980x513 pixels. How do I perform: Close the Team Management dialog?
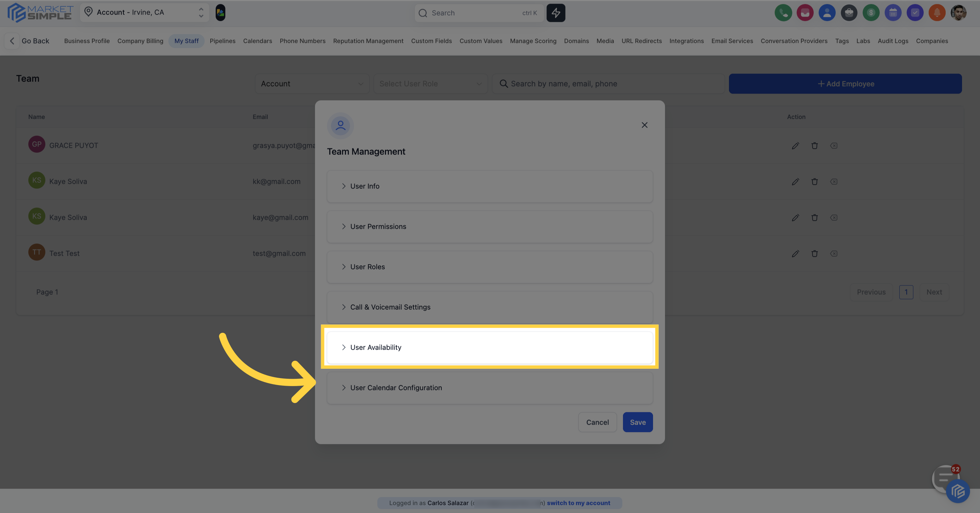[x=644, y=125]
